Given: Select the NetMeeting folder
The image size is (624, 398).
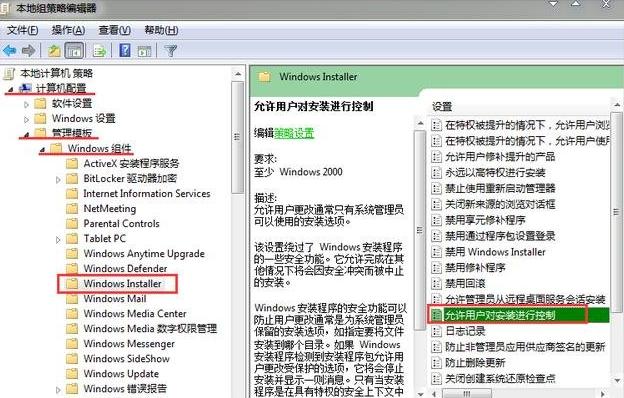Looking at the screenshot, I should coord(109,209).
